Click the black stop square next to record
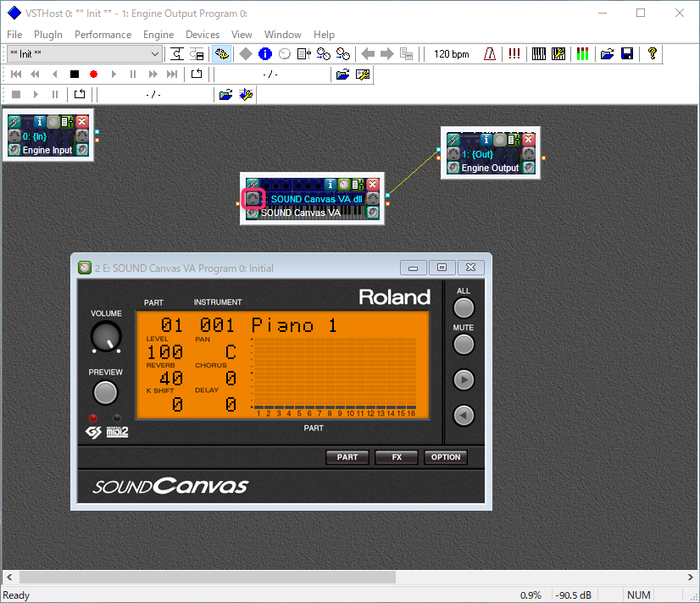The image size is (700, 603). (x=75, y=74)
